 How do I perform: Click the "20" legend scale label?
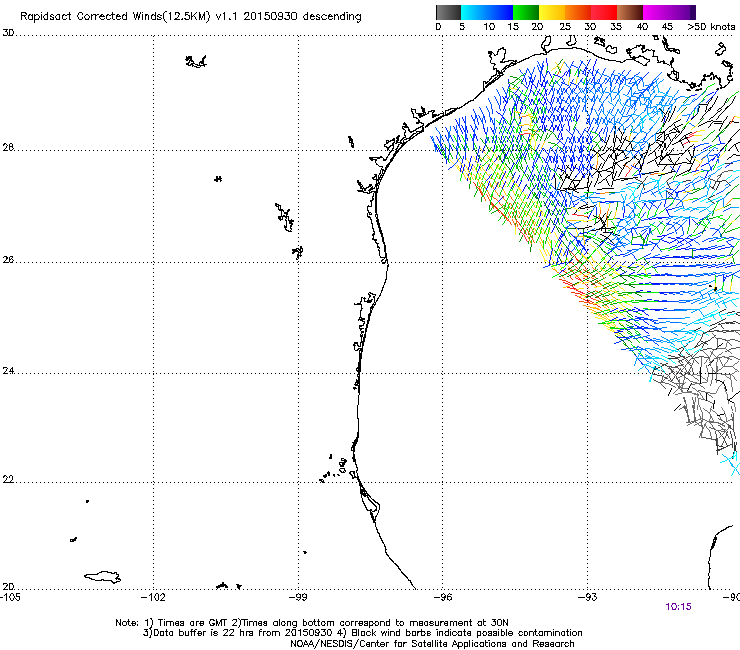537,27
